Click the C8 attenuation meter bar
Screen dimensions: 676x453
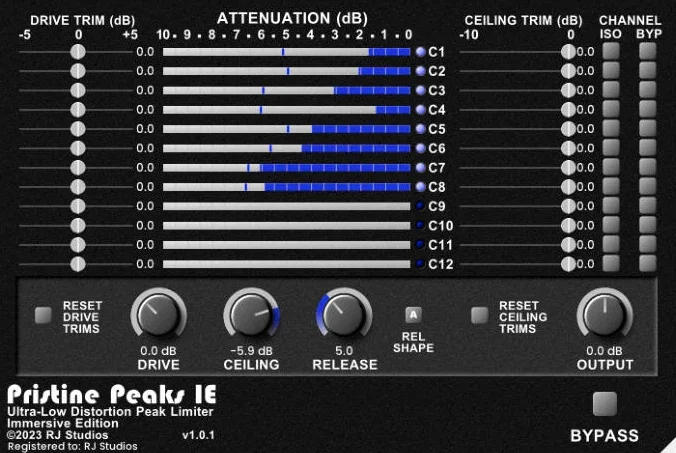tap(287, 187)
